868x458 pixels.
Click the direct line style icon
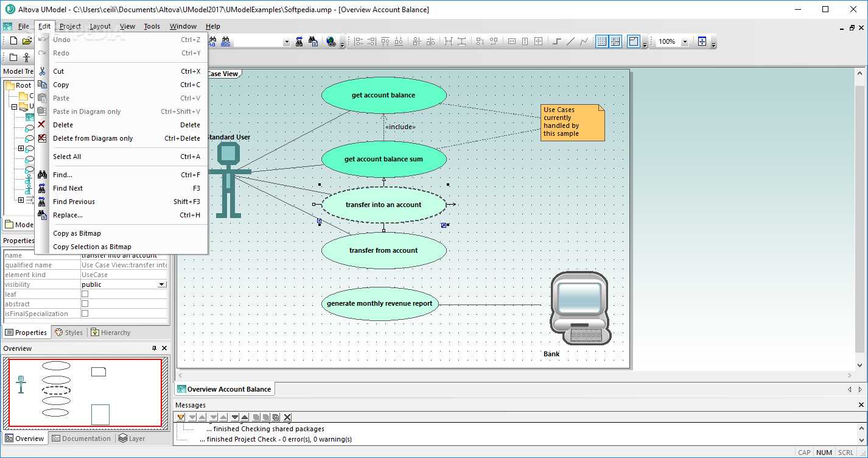click(570, 41)
